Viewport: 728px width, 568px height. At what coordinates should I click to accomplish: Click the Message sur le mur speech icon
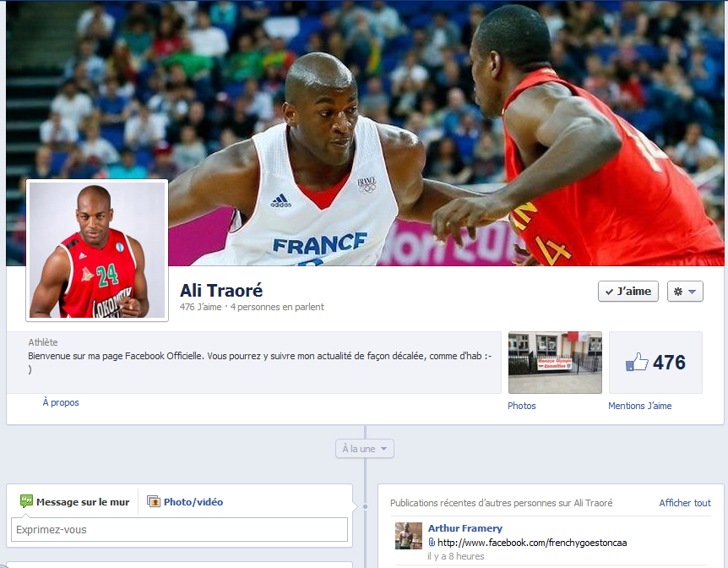[26, 501]
